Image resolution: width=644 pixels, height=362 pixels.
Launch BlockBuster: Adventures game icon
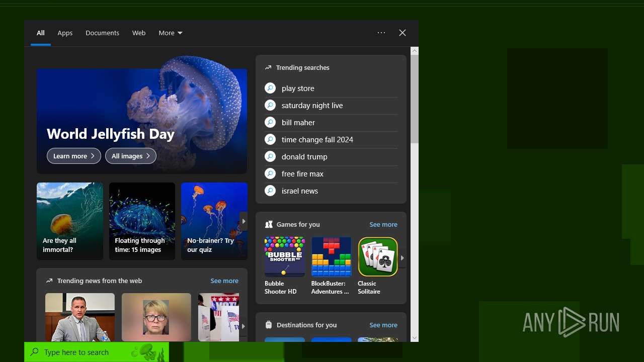(x=332, y=257)
